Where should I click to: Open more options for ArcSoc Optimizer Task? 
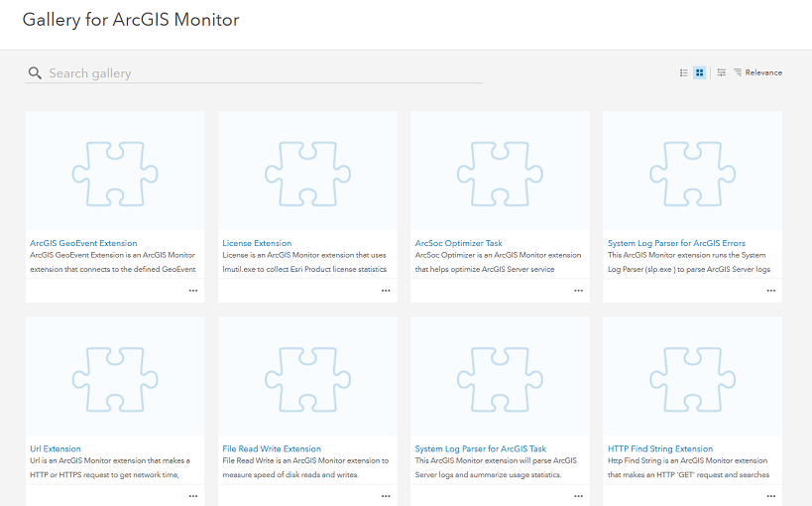click(578, 291)
